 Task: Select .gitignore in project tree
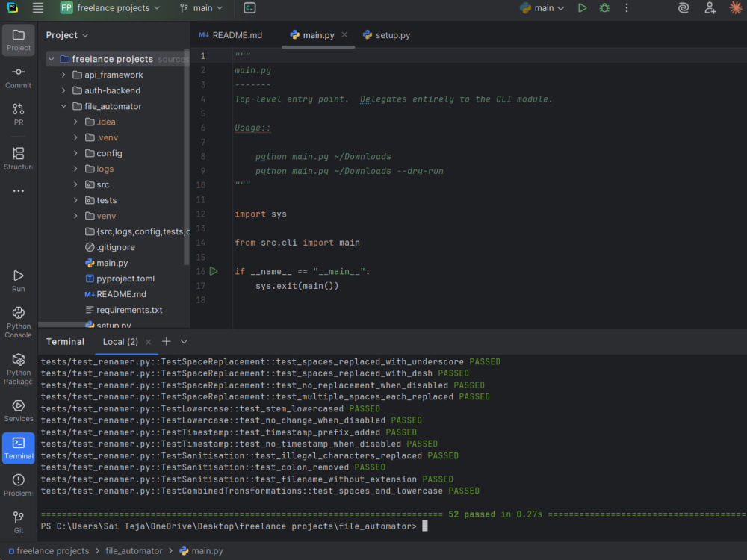coord(111,247)
